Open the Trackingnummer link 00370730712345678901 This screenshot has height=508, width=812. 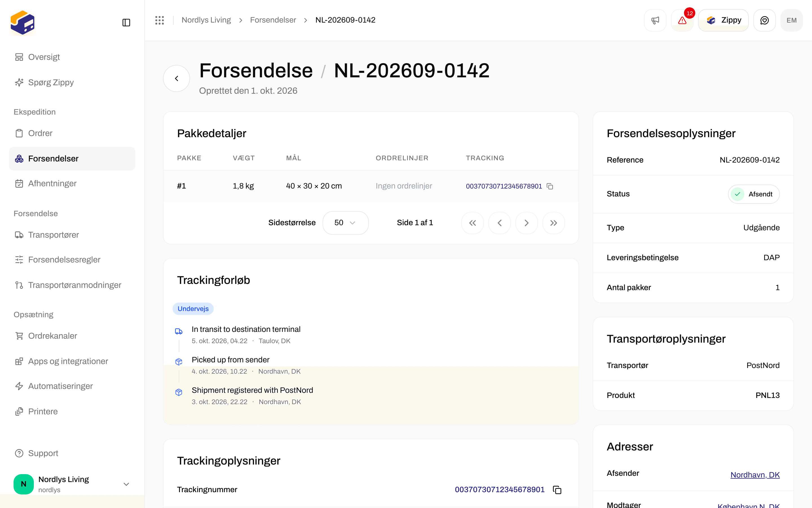pyautogui.click(x=500, y=490)
